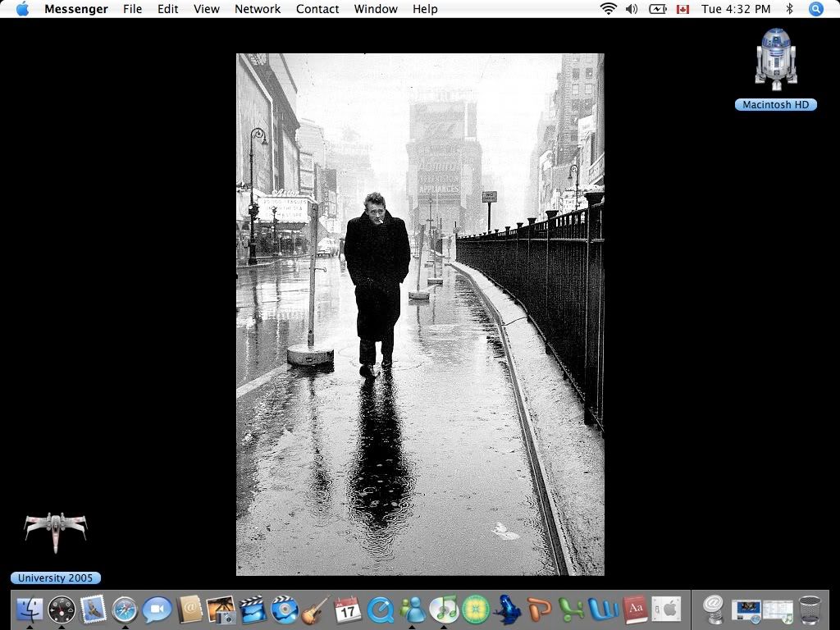Screen dimensions: 840x630
Task: Launch PowerPoint from the dock
Action: click(x=539, y=609)
